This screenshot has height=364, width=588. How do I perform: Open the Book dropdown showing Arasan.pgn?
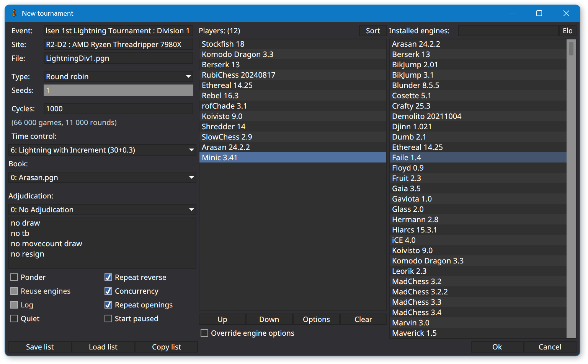pos(102,177)
